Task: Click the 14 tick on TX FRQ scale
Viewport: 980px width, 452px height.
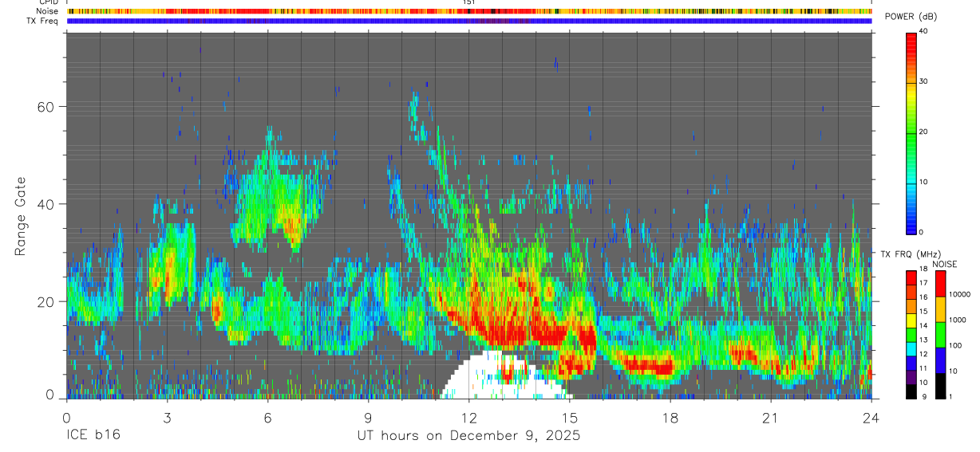Action: point(923,325)
